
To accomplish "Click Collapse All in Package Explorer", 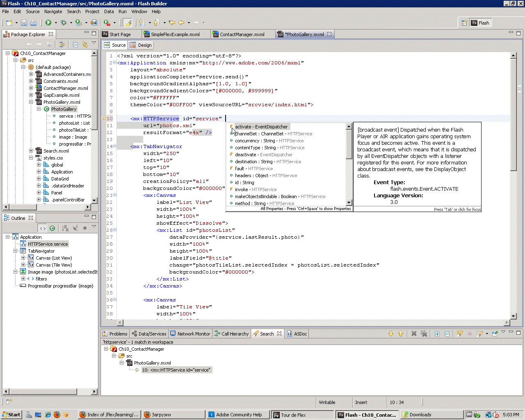I will tap(75, 44).
